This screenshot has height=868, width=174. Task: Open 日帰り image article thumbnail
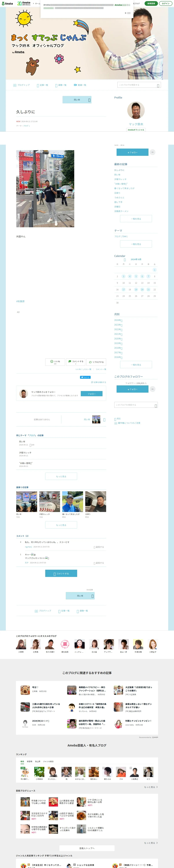click(96, 501)
